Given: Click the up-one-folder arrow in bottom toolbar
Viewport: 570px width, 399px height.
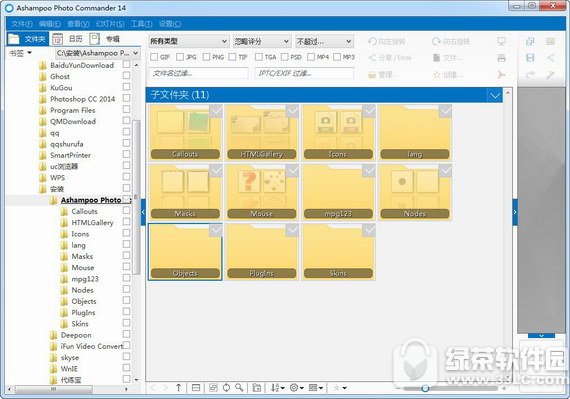Looking at the screenshot, I should click(x=178, y=388).
